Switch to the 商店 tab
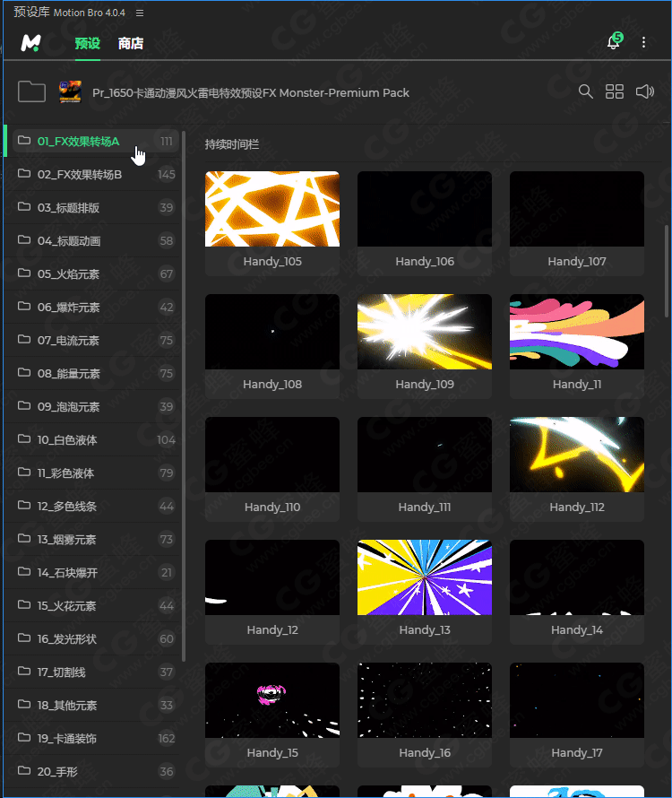672x798 pixels. coord(130,44)
